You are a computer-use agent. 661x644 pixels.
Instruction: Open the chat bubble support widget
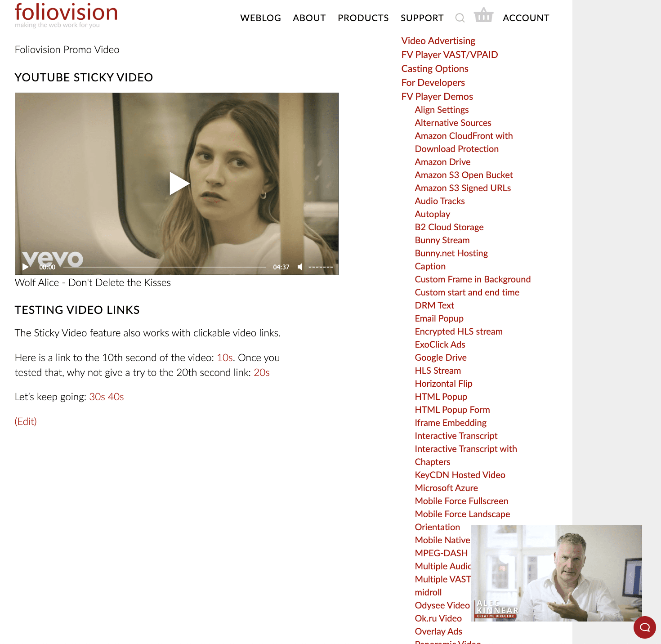pos(645,627)
